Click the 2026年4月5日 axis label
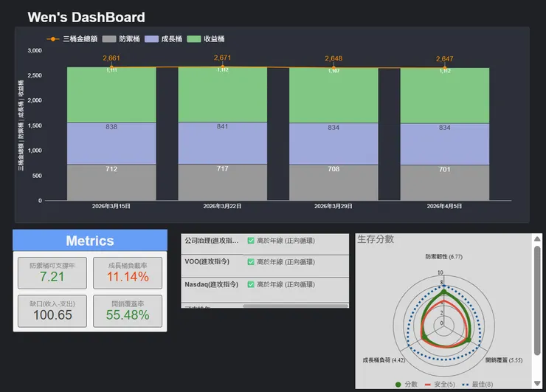 [x=444, y=206]
